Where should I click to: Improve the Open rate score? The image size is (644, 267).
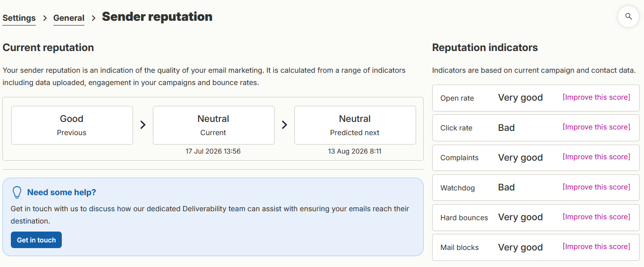pos(596,97)
